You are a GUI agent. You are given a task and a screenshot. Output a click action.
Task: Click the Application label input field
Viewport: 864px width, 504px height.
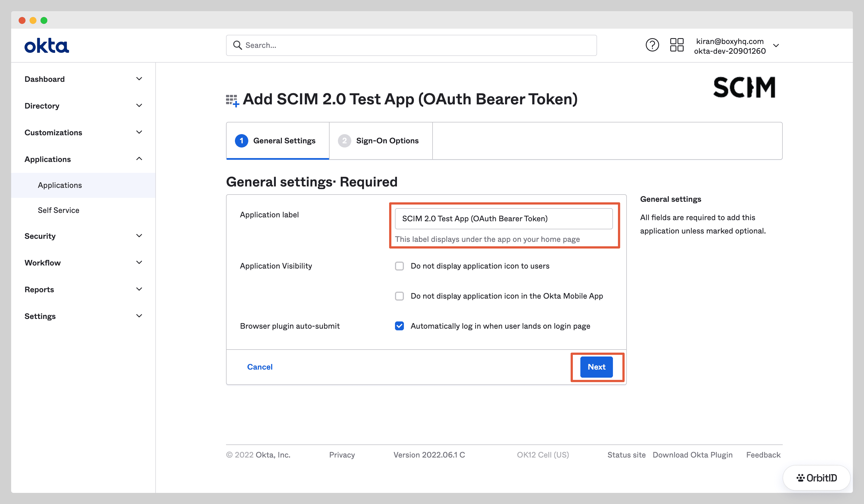[x=503, y=219]
